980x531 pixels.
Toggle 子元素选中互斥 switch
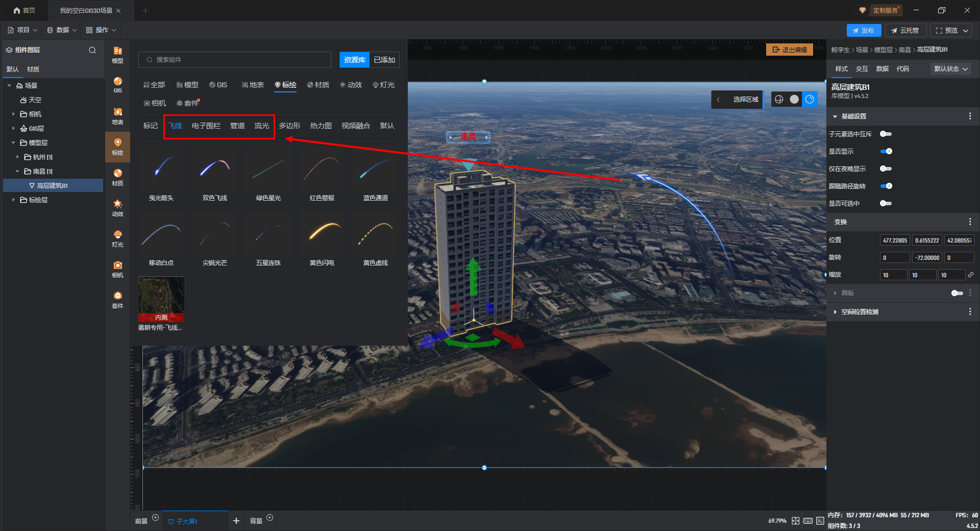886,134
